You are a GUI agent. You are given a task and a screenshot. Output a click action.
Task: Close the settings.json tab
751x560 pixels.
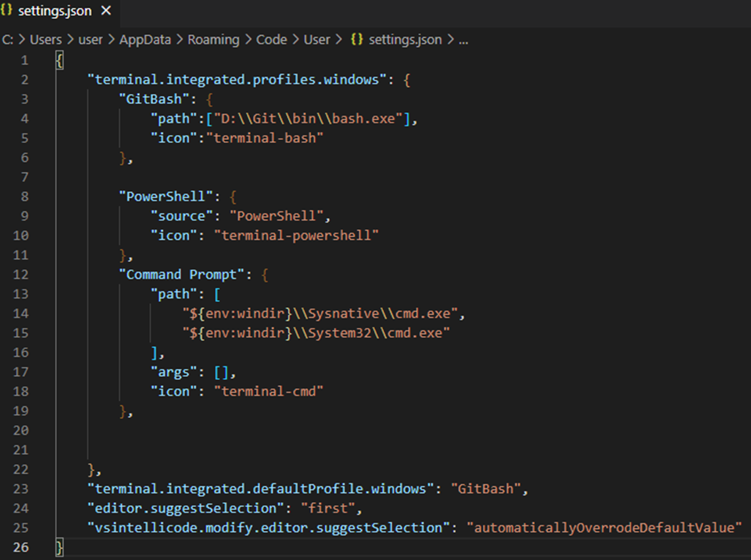click(x=106, y=11)
